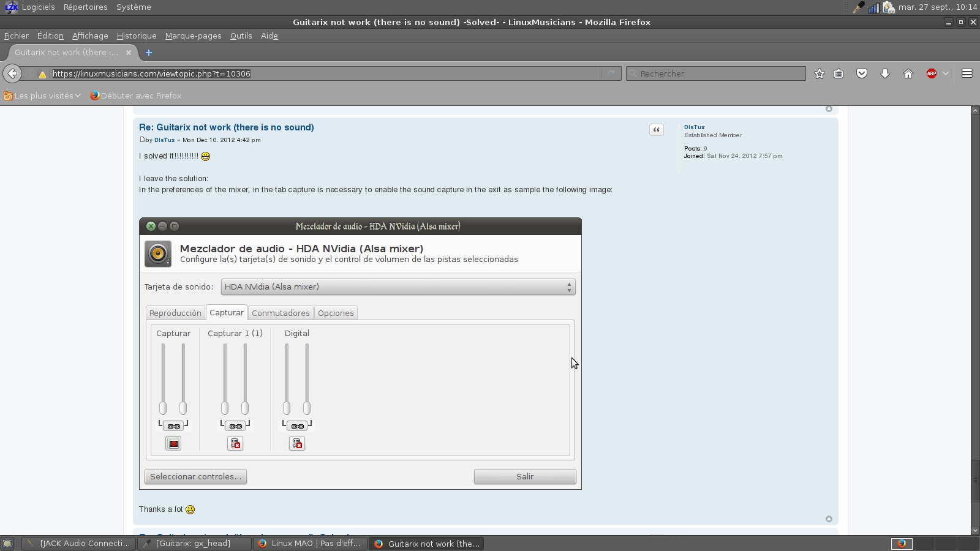Click the clock showing mar. 27 sept.
Image resolution: width=980 pixels, height=551 pixels.
[938, 7]
